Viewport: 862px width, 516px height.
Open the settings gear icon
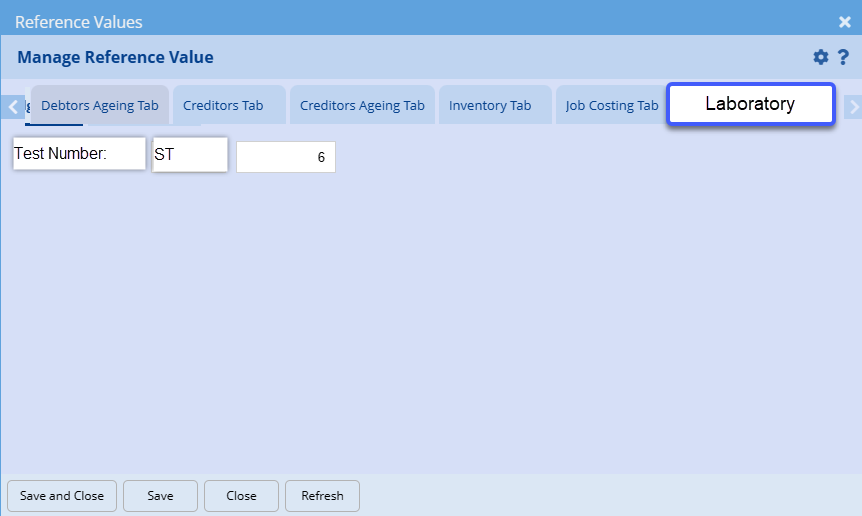tap(821, 57)
